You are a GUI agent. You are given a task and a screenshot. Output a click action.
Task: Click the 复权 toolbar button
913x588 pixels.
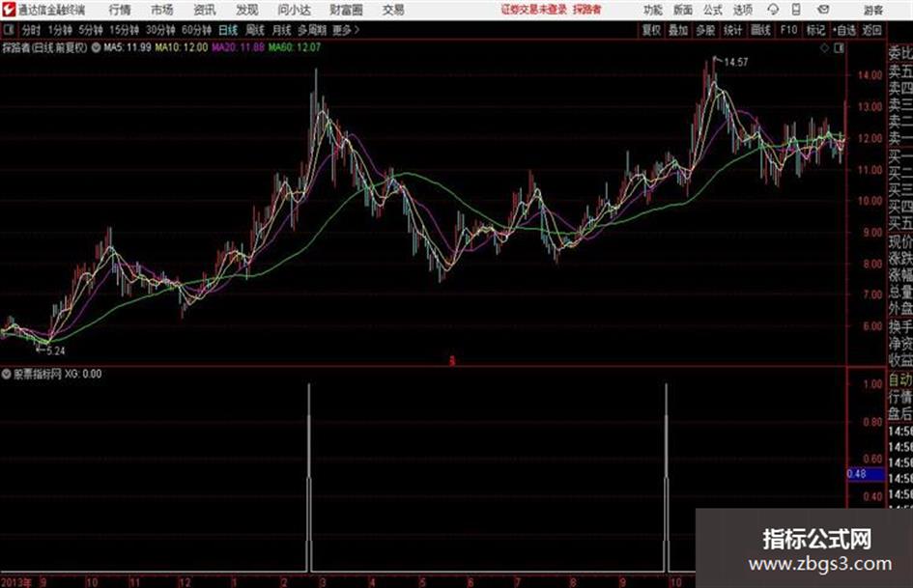(651, 30)
